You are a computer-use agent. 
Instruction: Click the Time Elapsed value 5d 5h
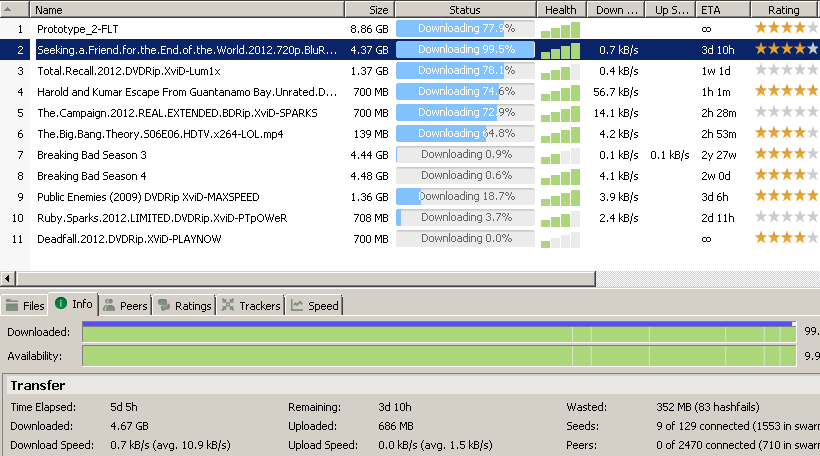[124, 407]
